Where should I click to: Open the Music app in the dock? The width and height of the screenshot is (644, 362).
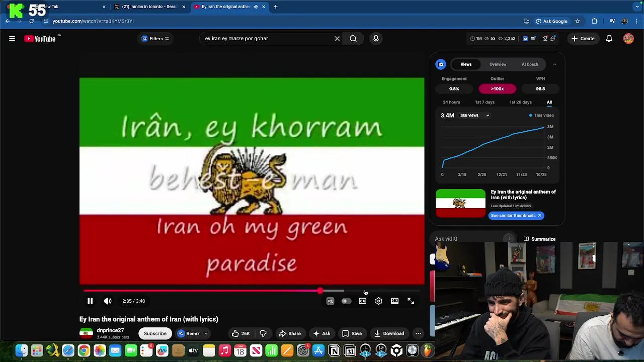click(224, 350)
